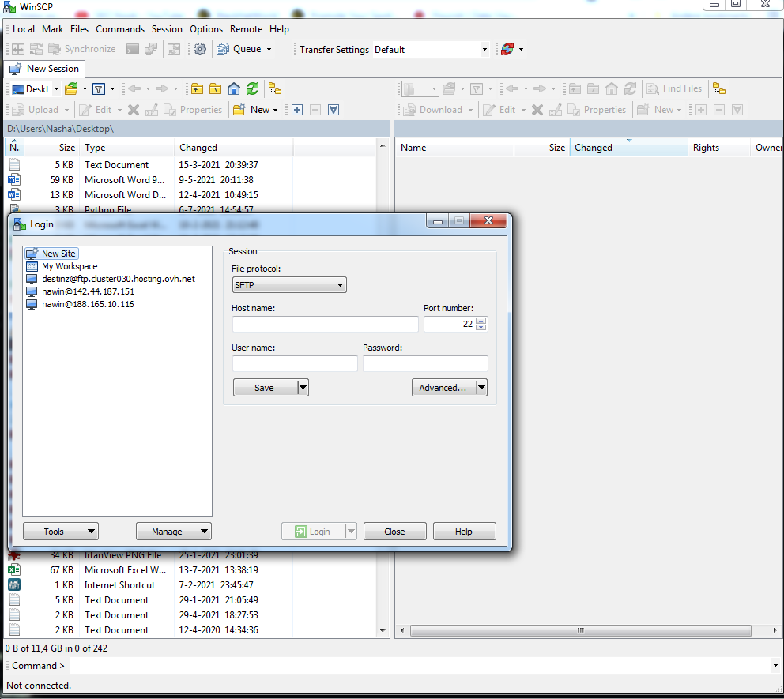
Task: Click the Close button in Login dialog
Action: [394, 531]
